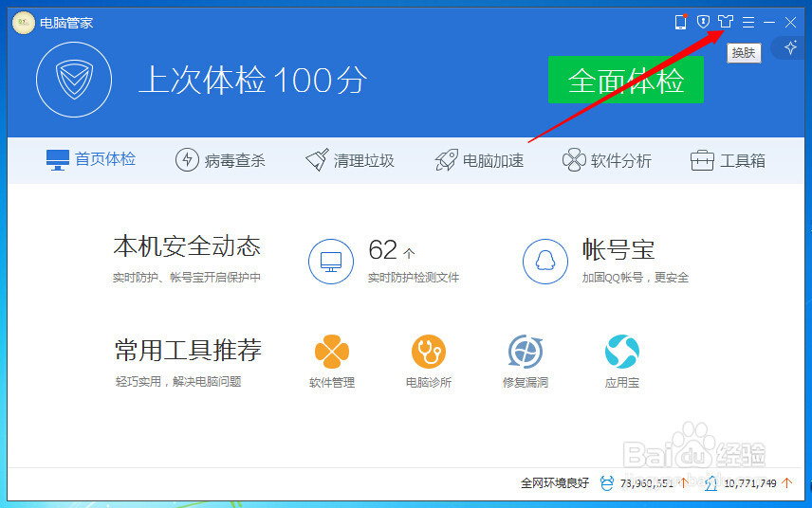
Task: Launch 应用宝 icon
Action: pyautogui.click(x=622, y=352)
